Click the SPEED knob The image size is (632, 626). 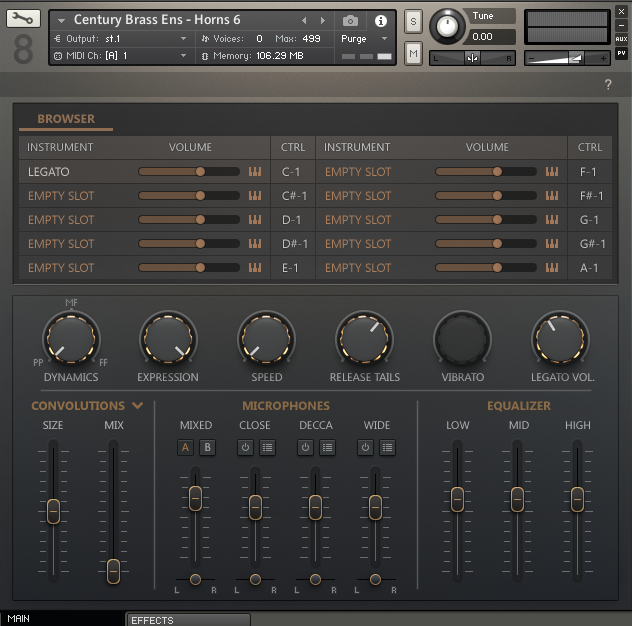pyautogui.click(x=266, y=339)
